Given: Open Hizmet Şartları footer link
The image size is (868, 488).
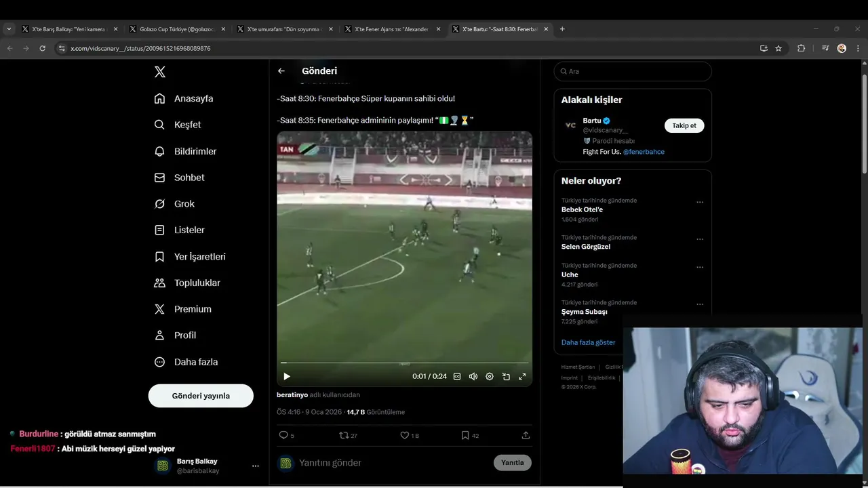Looking at the screenshot, I should click(578, 367).
